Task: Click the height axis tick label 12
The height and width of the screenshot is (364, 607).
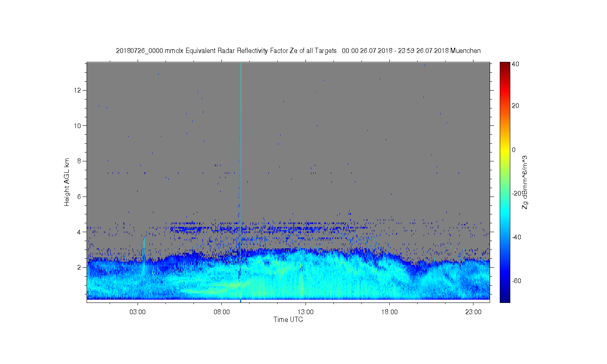Action: pos(78,90)
